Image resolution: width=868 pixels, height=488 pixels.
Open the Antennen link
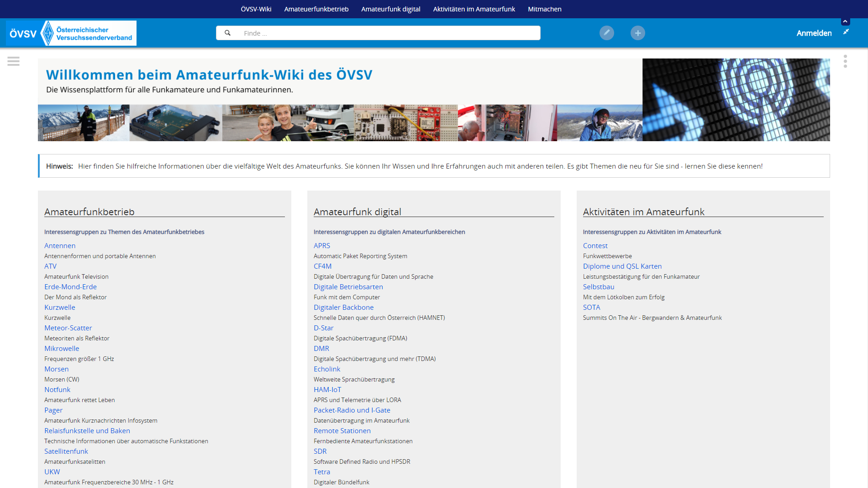(x=60, y=246)
